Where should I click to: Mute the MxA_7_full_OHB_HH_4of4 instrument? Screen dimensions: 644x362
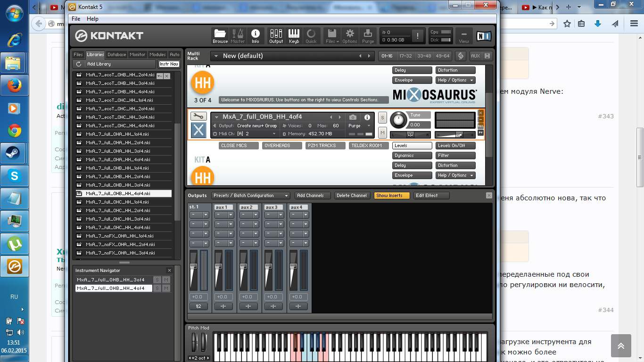[x=382, y=133]
